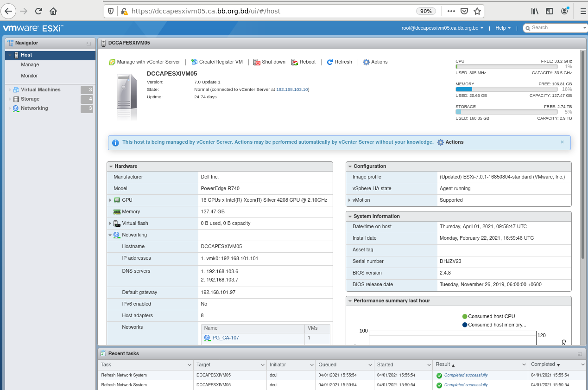Open Monitor under Host
Screen dimensions: 588x390
(x=29, y=76)
